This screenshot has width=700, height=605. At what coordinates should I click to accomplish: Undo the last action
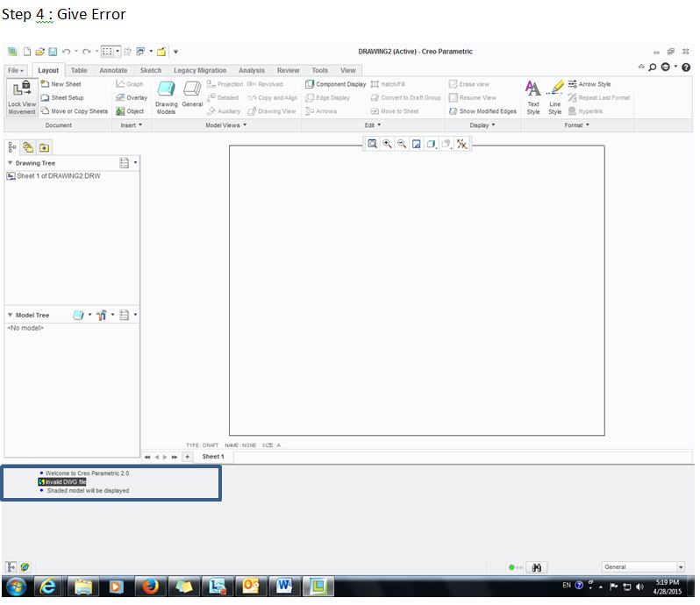tap(67, 52)
